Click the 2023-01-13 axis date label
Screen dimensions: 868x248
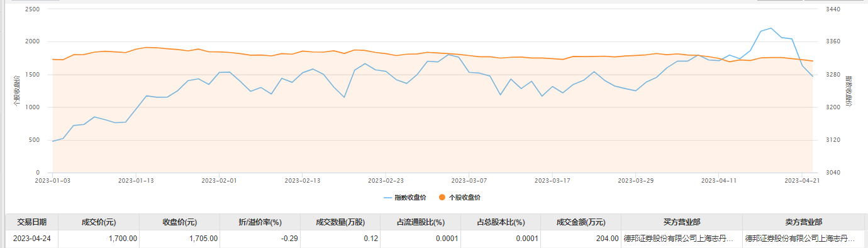coord(136,180)
